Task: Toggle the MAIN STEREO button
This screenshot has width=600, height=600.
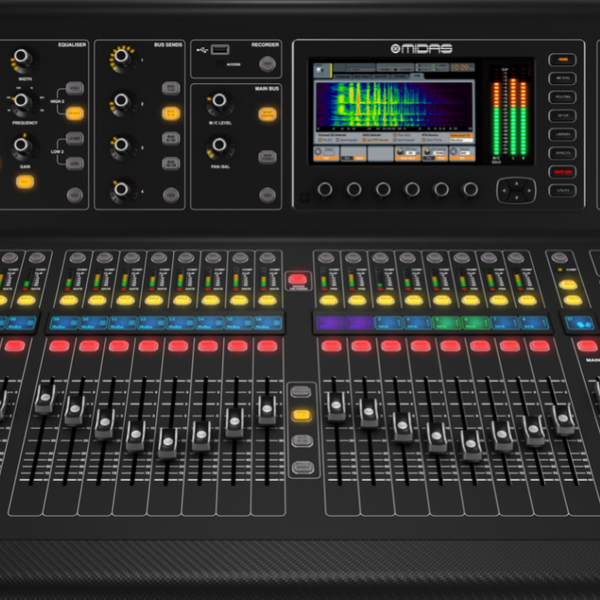Action: pos(267,157)
